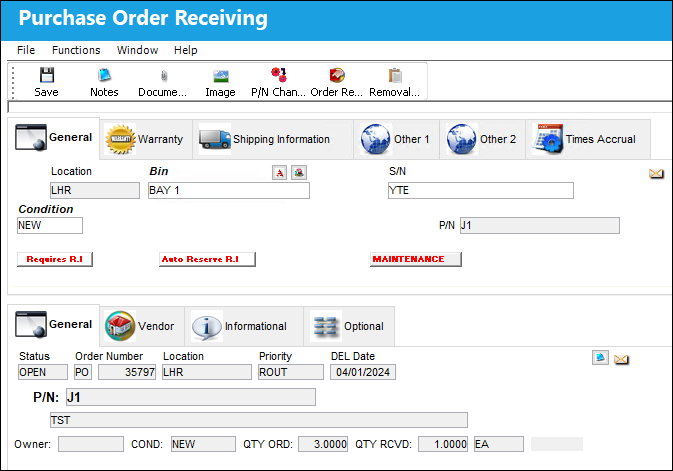Click the Status field showing OPEN

tap(42, 372)
